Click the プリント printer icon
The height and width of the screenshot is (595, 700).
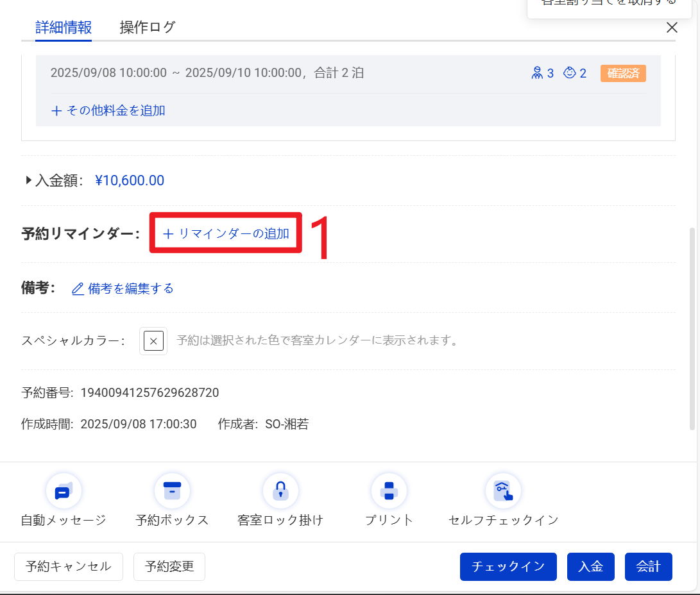(389, 492)
